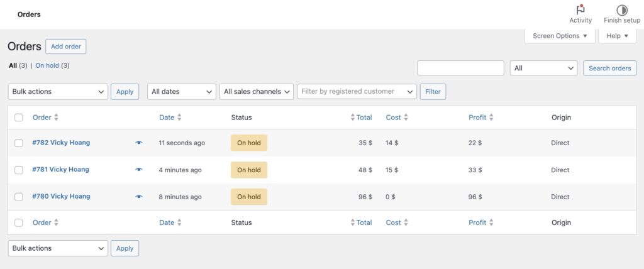
Task: Tick the select-all checkbox in table footer
Action: coord(19,222)
